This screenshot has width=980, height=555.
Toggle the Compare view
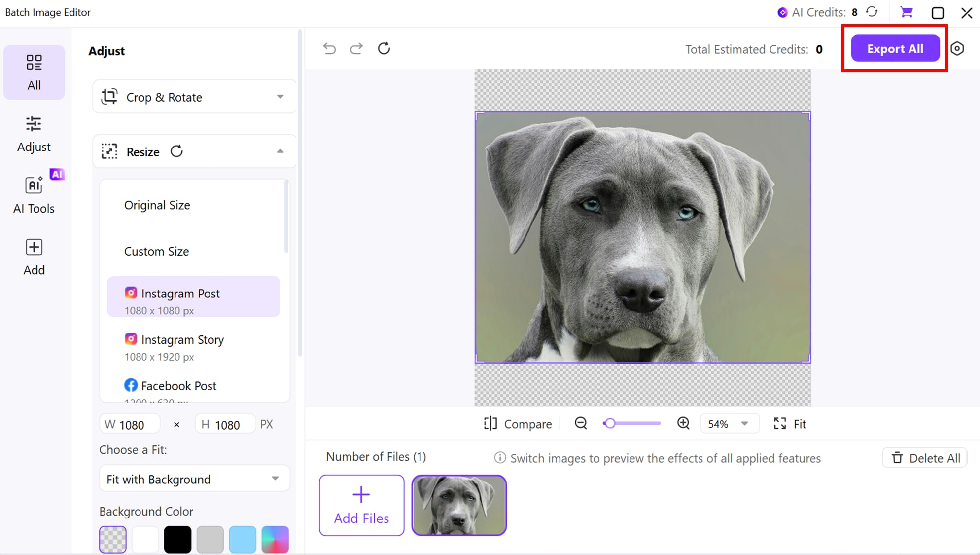pos(517,423)
